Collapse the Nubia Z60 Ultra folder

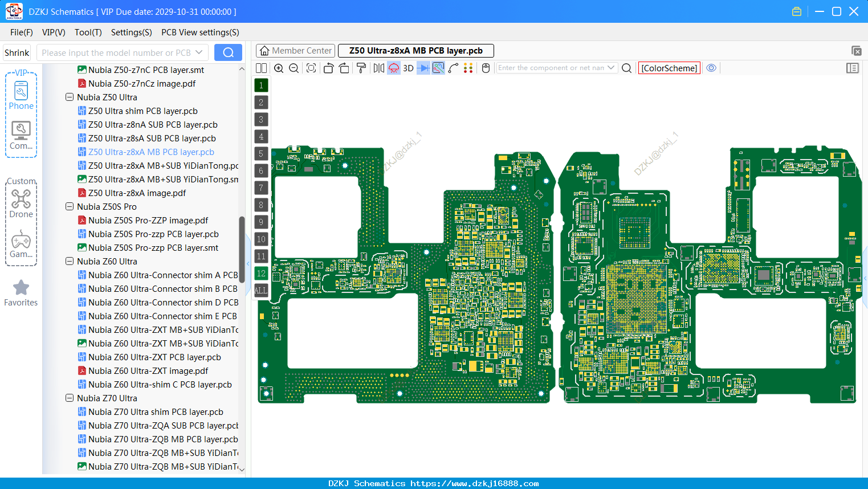click(x=70, y=262)
